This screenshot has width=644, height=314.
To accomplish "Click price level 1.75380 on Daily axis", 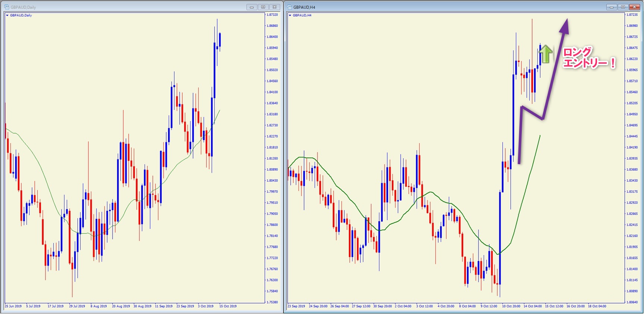I will pos(272,302).
